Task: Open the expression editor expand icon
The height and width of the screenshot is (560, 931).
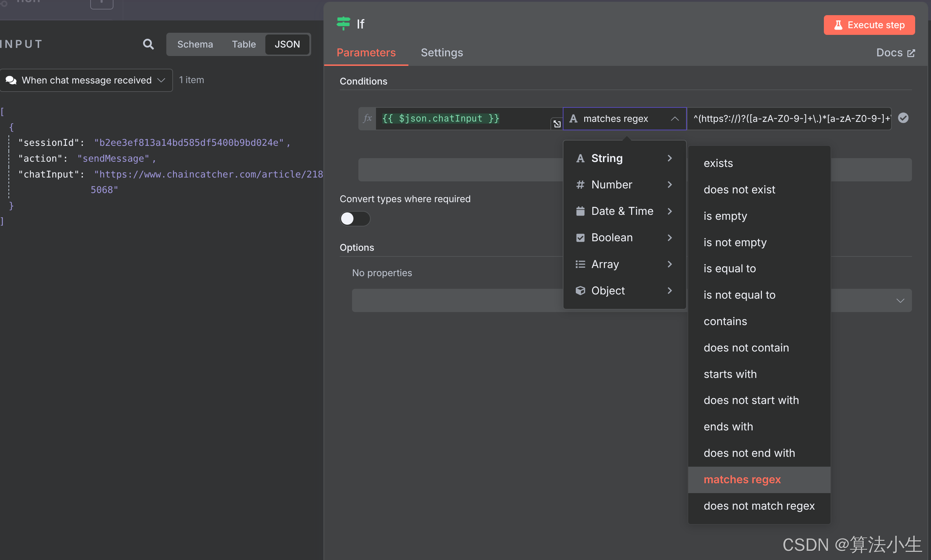Action: (556, 123)
